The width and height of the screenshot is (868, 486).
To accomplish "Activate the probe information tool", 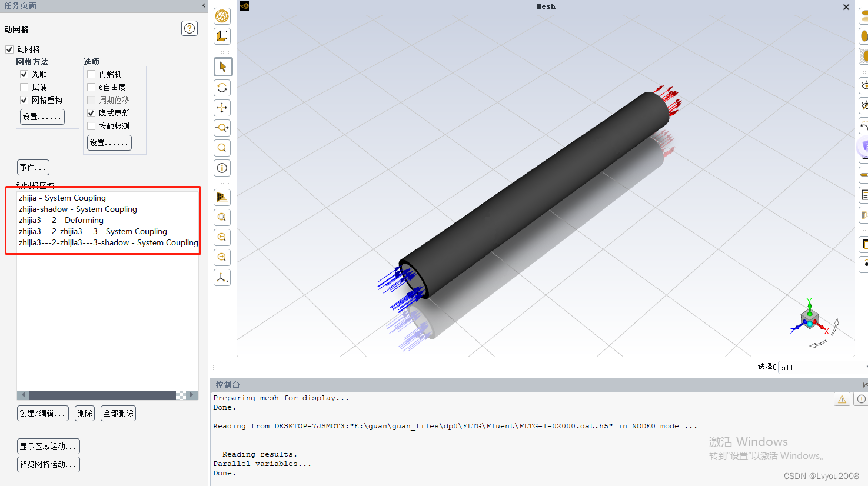I will 222,168.
